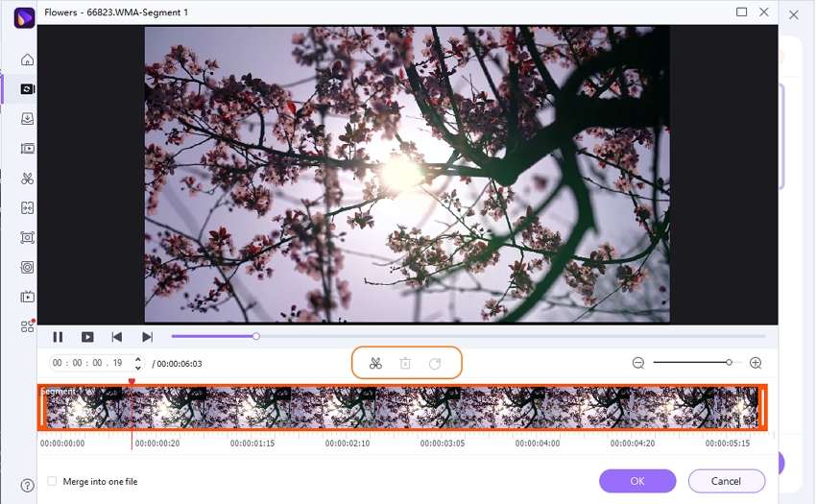Click the Cancel button
Image resolution: width=816 pixels, height=504 pixels.
(x=726, y=481)
